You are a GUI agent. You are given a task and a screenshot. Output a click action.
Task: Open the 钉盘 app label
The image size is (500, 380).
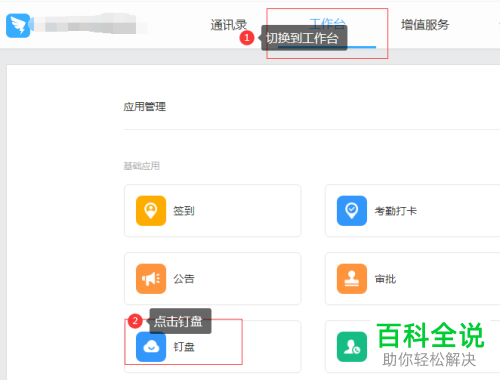coord(184,347)
